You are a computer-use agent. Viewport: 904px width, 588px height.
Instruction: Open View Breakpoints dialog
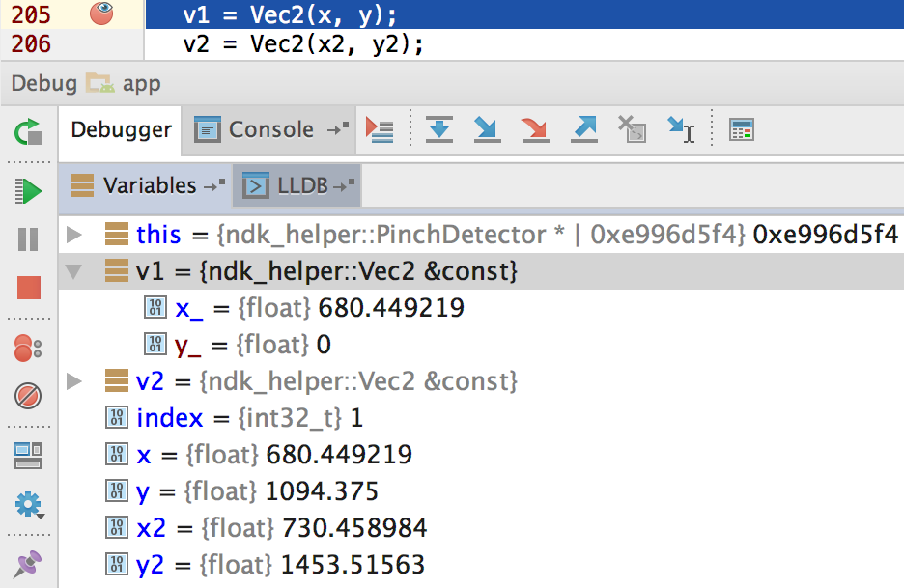29,347
